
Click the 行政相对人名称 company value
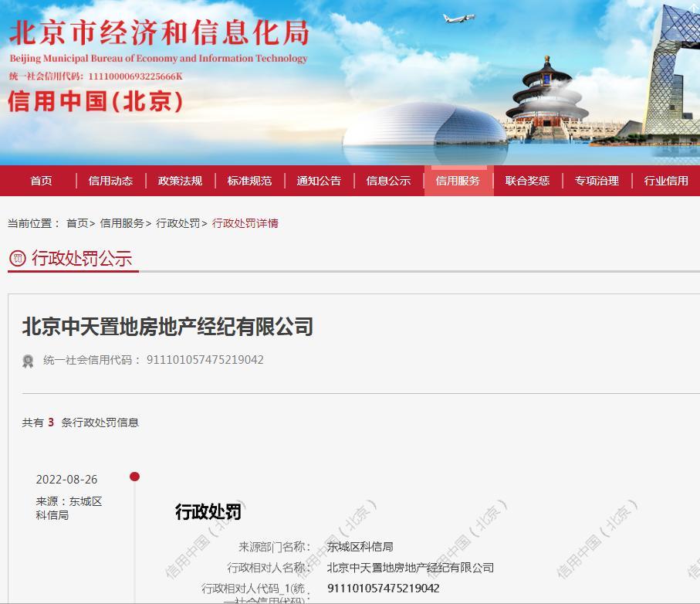[411, 568]
